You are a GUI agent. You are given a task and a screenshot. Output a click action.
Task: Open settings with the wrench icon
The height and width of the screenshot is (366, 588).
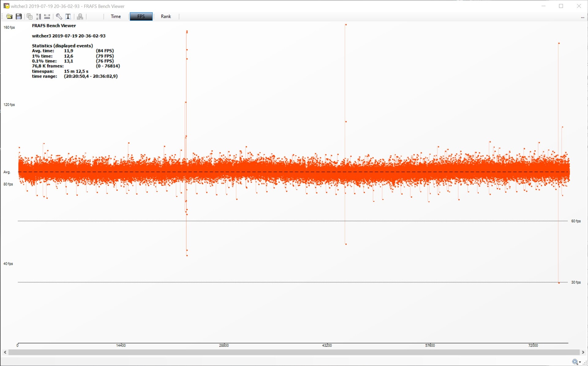(59, 17)
